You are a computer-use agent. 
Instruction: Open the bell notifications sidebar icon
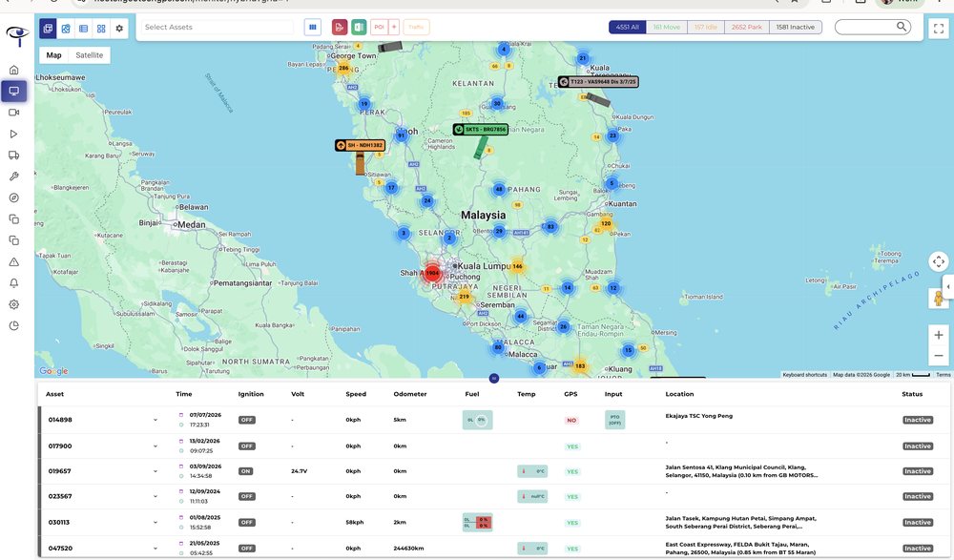14,283
